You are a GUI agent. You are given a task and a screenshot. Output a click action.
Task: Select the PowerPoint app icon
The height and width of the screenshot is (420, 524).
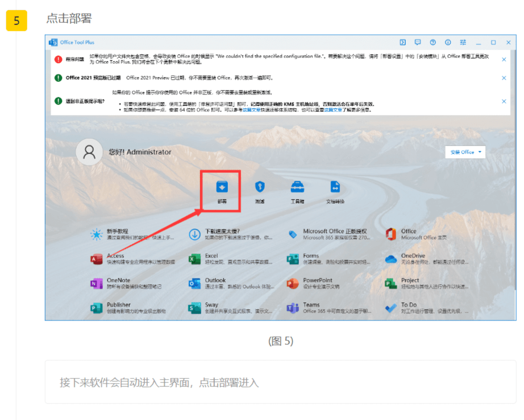tap(293, 284)
